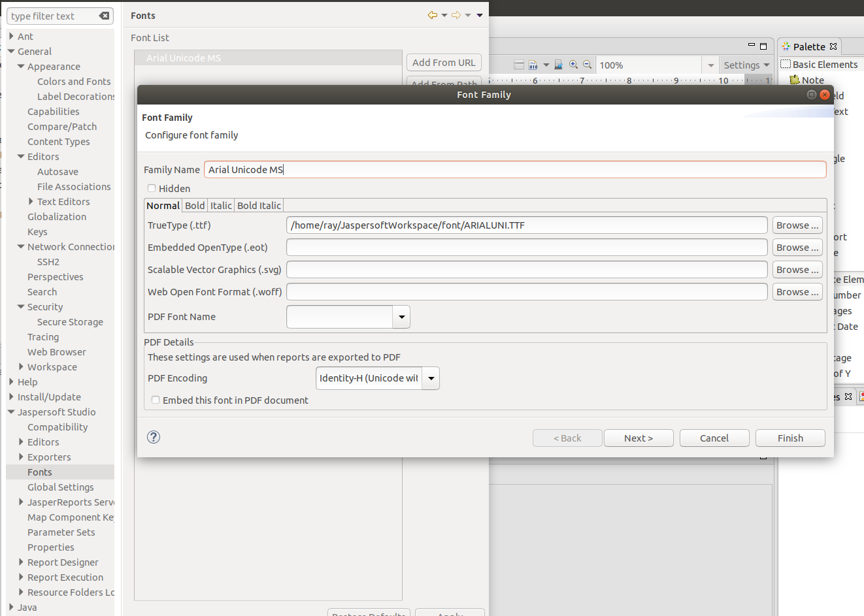Image resolution: width=864 pixels, height=616 pixels.
Task: Select Colors and Fonts preference page
Action: tap(74, 81)
